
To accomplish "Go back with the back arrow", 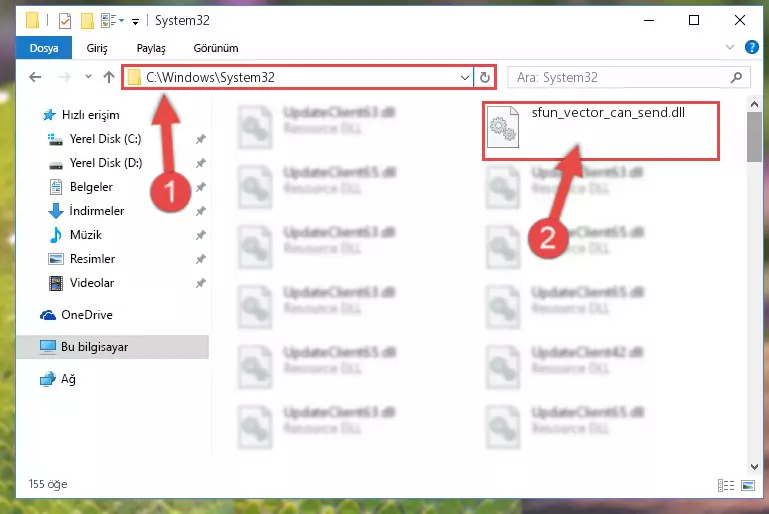I will tap(35, 77).
